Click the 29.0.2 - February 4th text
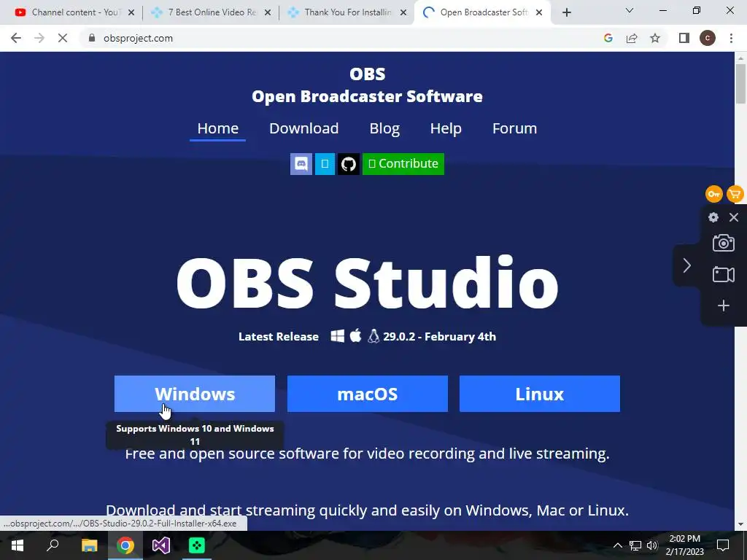Viewport: 747px width, 560px height. [440, 337]
